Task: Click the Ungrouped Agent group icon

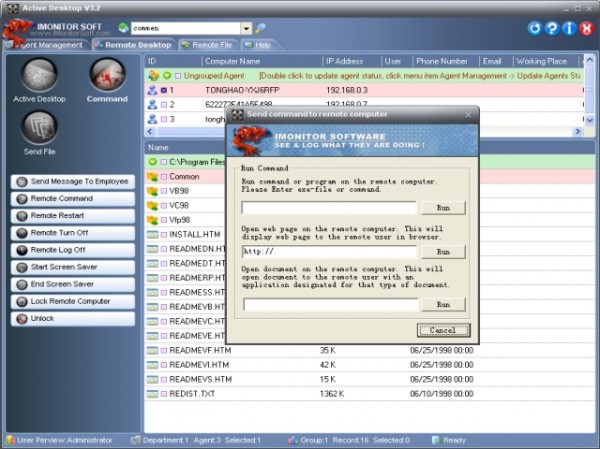Action: (154, 76)
